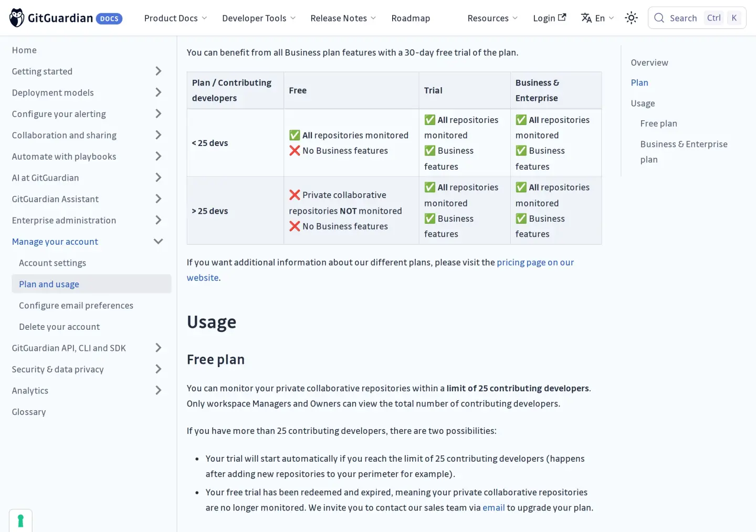Viewport: 756px width, 532px height.
Task: Click the Search magnifier field
Action: click(x=697, y=18)
